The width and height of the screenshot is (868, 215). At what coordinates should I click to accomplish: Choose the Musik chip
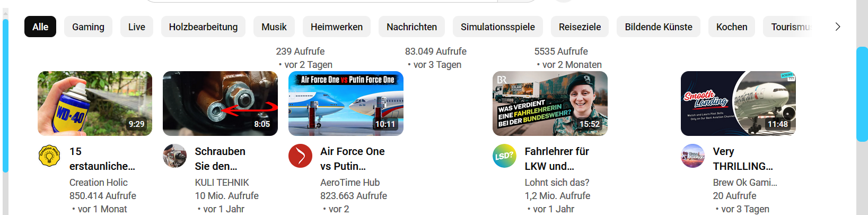point(274,27)
